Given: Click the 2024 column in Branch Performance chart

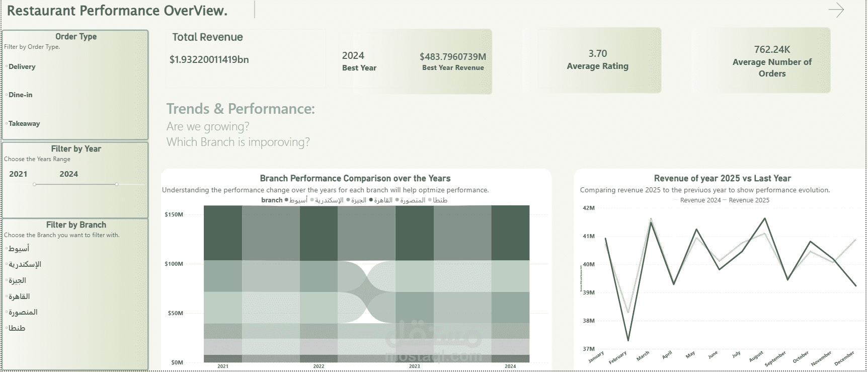Looking at the screenshot, I should pyautogui.click(x=511, y=282).
